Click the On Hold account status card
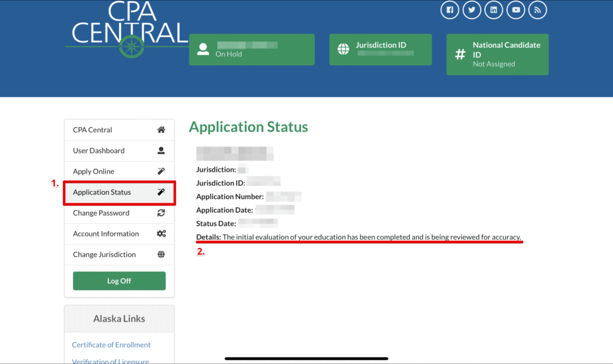This screenshot has width=613, height=364. click(252, 49)
